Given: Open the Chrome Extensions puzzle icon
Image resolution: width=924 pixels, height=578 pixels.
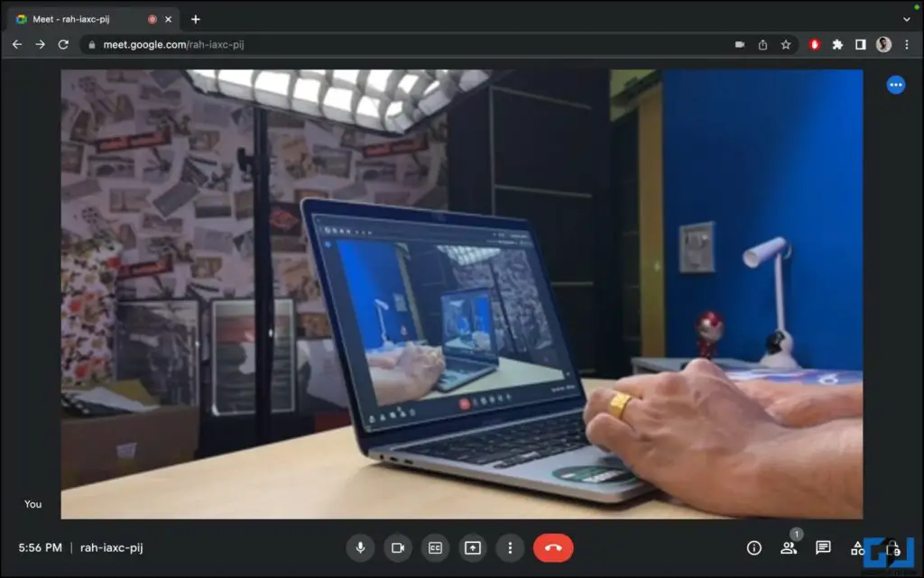Looking at the screenshot, I should point(837,44).
